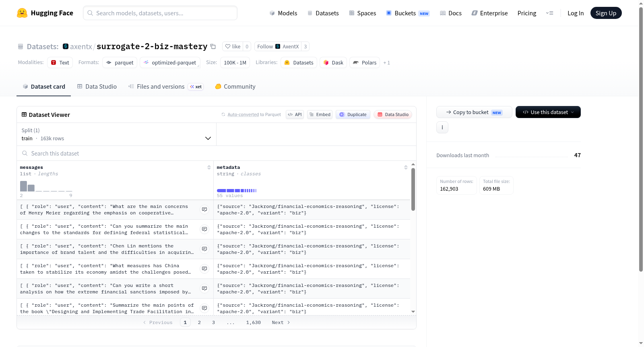Screen dimensions: 644x347
Task: Open the API button in Dataset Viewer
Action: coord(295,114)
